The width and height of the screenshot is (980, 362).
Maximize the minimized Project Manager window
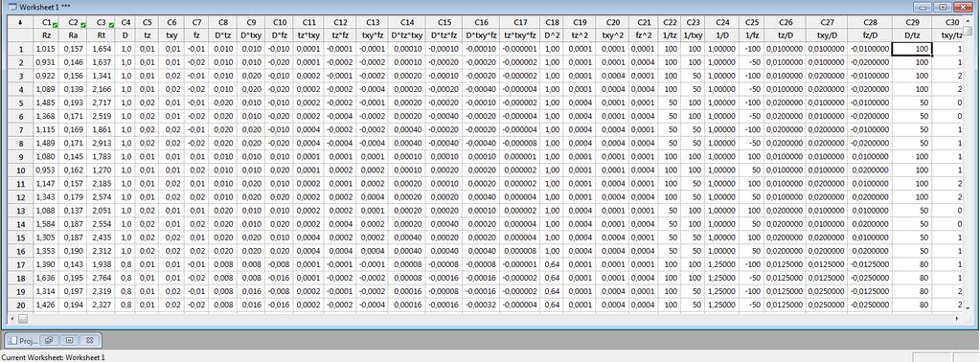69,341
